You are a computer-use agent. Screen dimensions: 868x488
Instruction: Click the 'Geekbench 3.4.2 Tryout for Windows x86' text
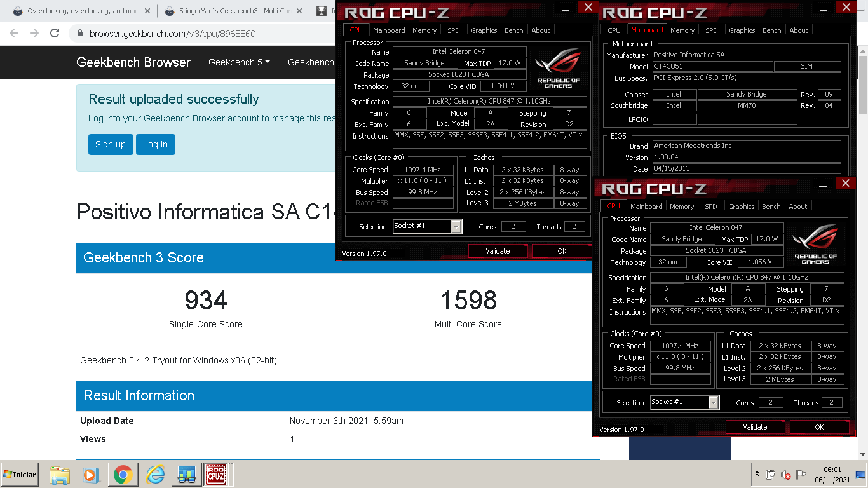179,360
